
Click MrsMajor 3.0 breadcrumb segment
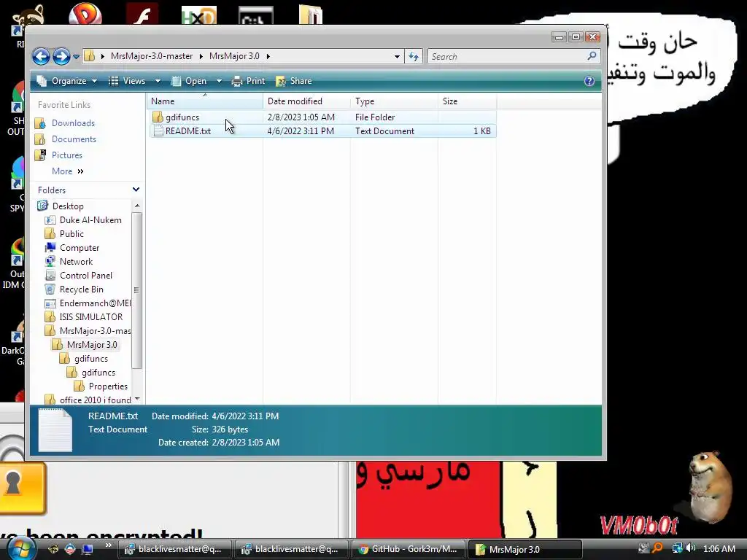tap(234, 56)
